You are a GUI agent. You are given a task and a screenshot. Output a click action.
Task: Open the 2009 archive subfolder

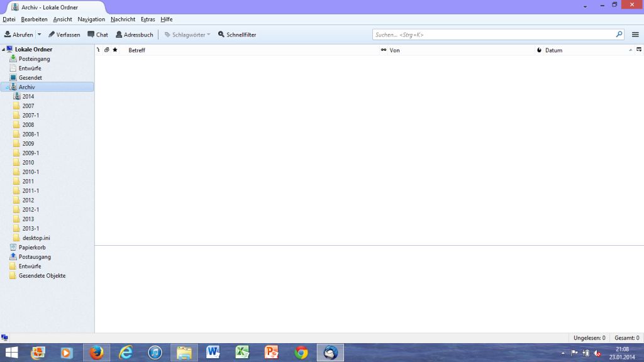[28, 144]
